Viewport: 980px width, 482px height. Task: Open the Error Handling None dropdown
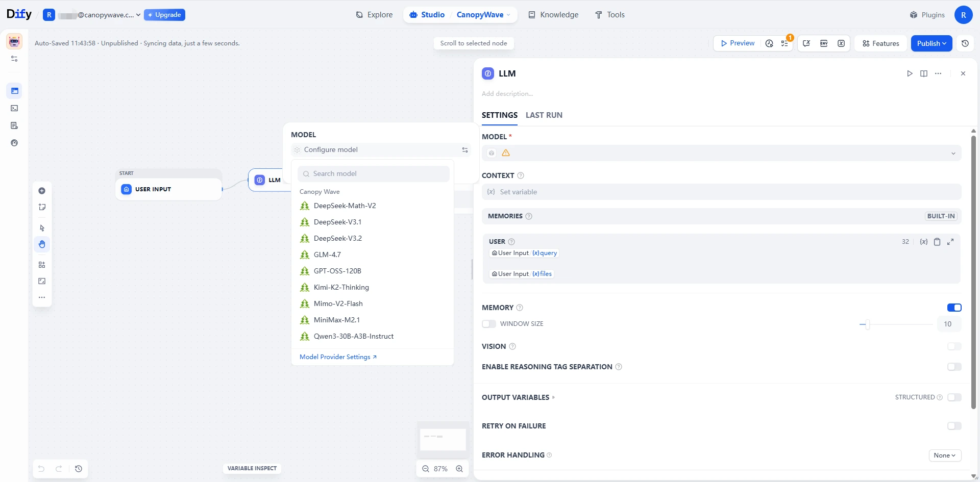point(945,455)
